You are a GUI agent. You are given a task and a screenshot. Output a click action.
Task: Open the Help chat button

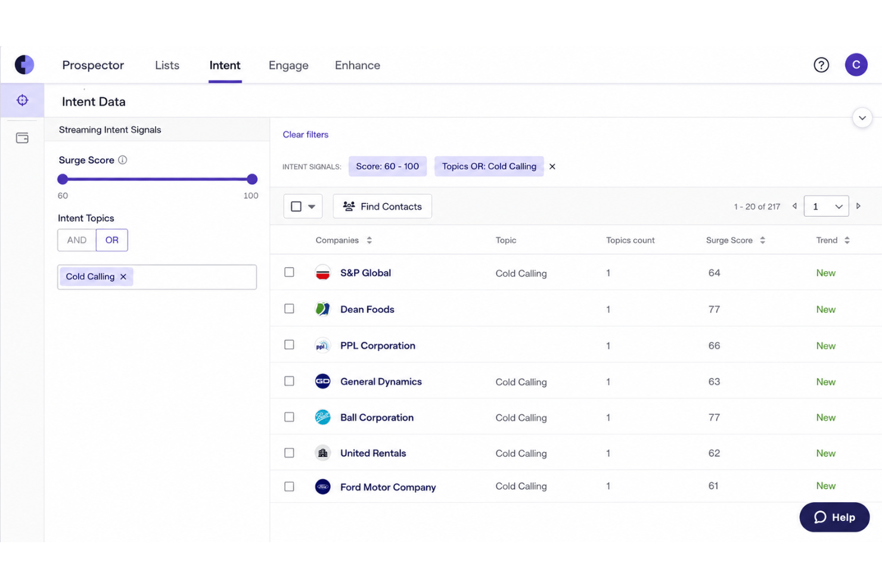[x=834, y=517]
